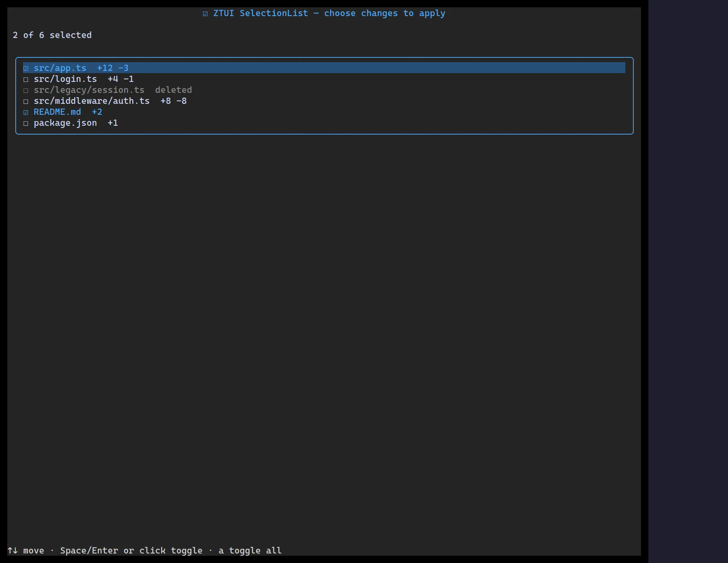The width and height of the screenshot is (728, 563).
Task: Click the checkbox icon in the title bar
Action: pos(205,14)
